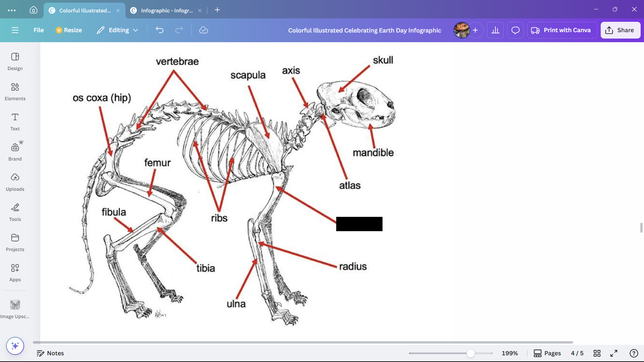Click the Share button
Screen dimensions: 644x362
point(620,30)
